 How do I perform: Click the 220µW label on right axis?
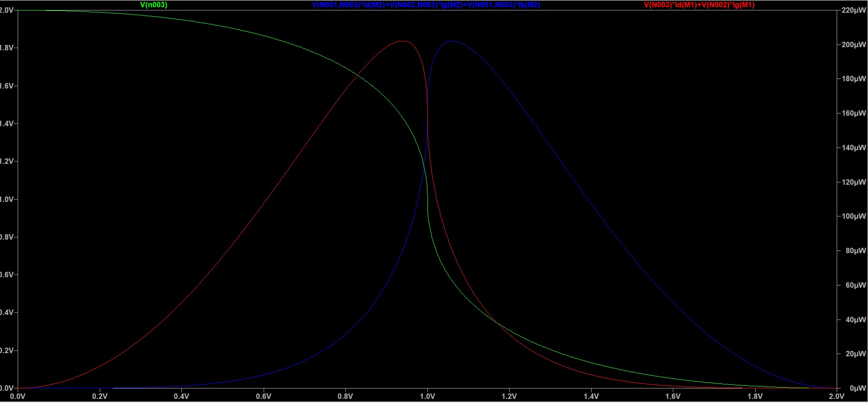[x=854, y=10]
